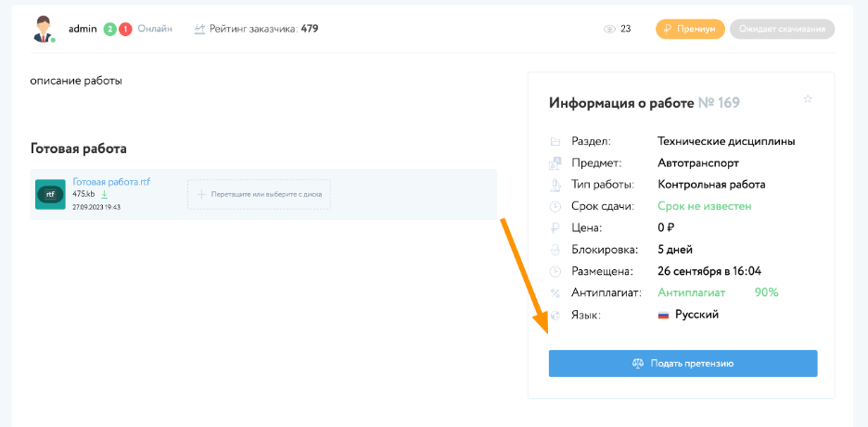
Task: Click the admin username
Action: click(83, 29)
